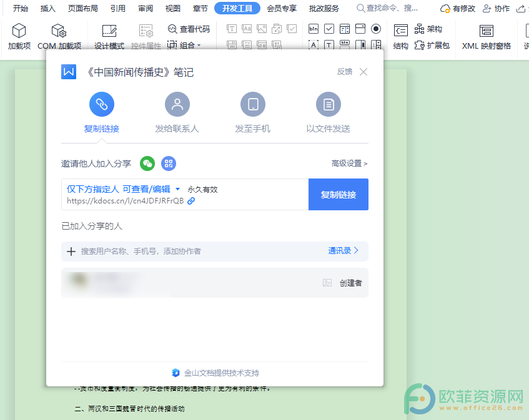
Task: Show the QR code share icon
Action: tap(169, 164)
